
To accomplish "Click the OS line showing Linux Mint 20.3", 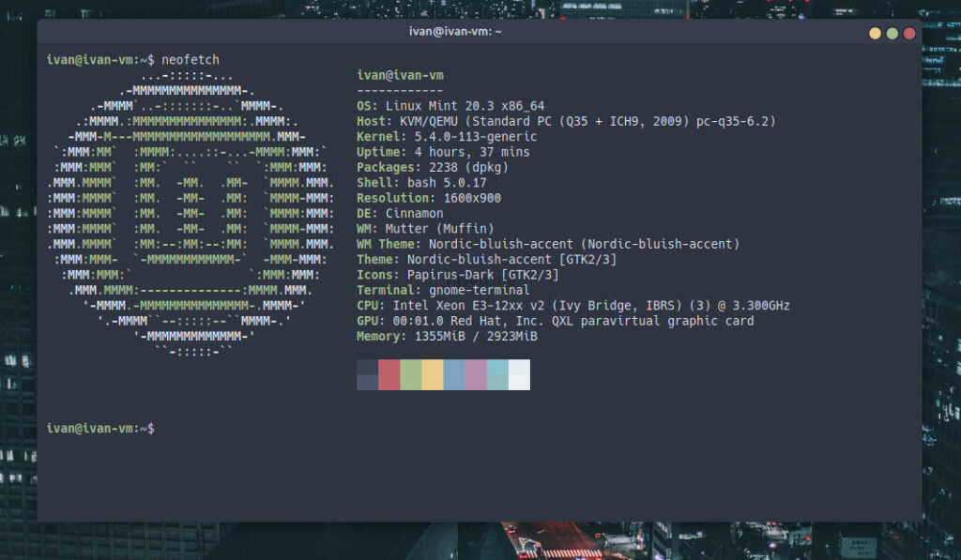I will [x=450, y=106].
